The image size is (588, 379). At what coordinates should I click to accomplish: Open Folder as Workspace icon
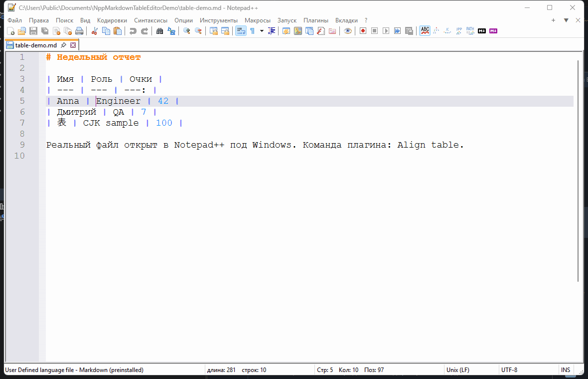point(332,31)
